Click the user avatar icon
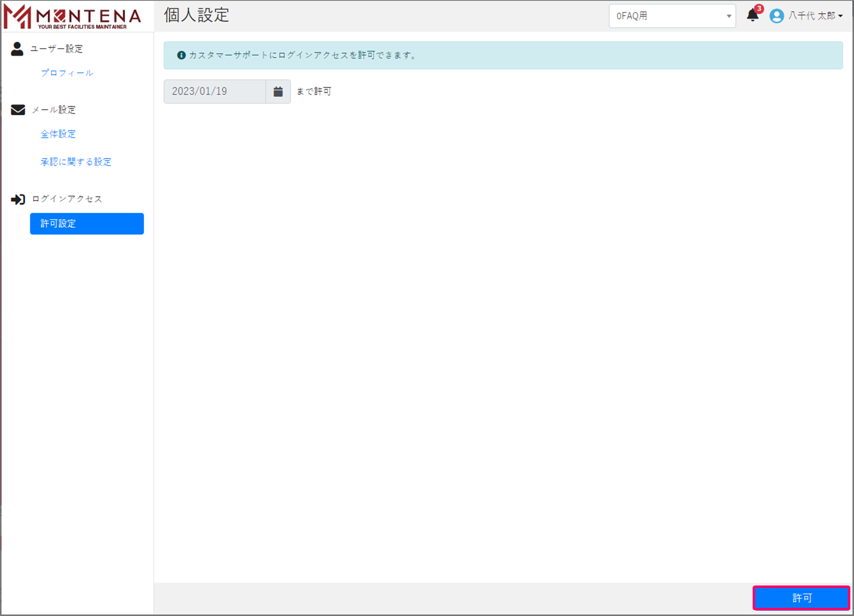 (776, 16)
